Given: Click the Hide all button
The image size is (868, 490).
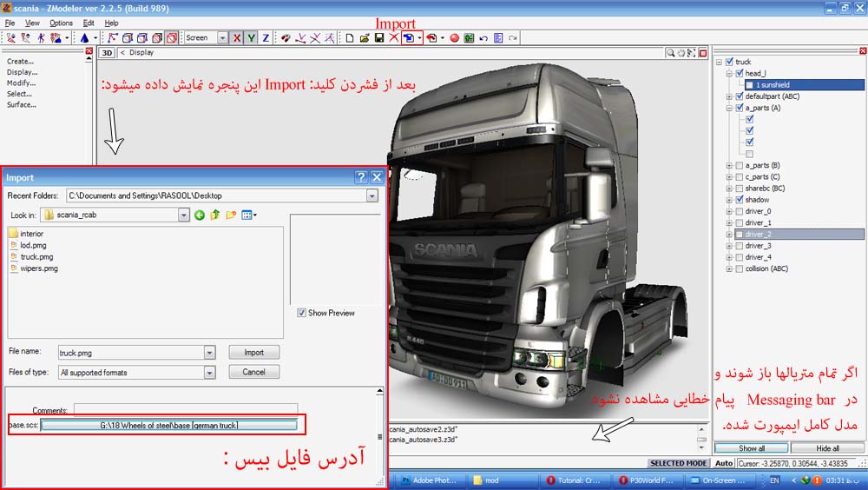Looking at the screenshot, I should 827,448.
